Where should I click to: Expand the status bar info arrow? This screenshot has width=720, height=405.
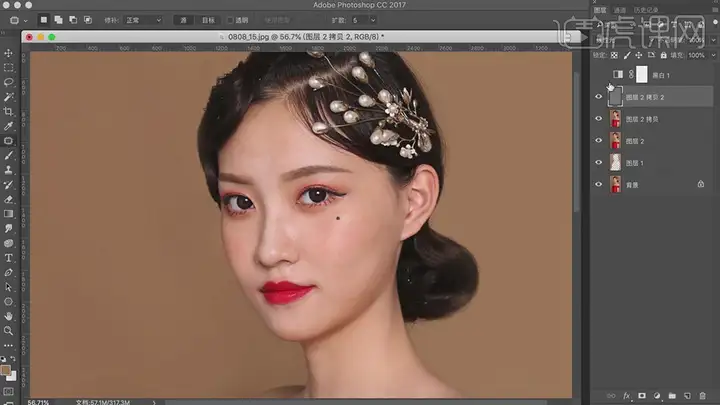pos(154,402)
